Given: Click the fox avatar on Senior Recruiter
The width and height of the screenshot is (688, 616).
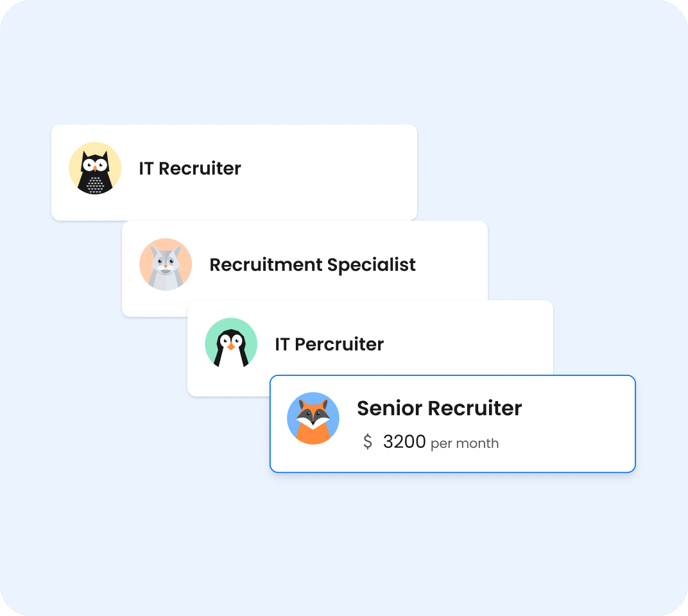Looking at the screenshot, I should click(313, 418).
